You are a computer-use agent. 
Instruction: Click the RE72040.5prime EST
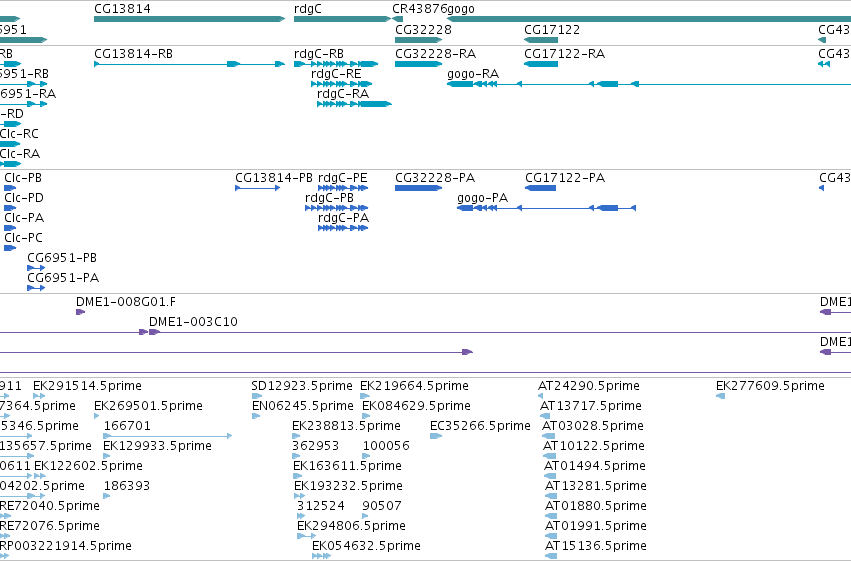tap(5, 516)
